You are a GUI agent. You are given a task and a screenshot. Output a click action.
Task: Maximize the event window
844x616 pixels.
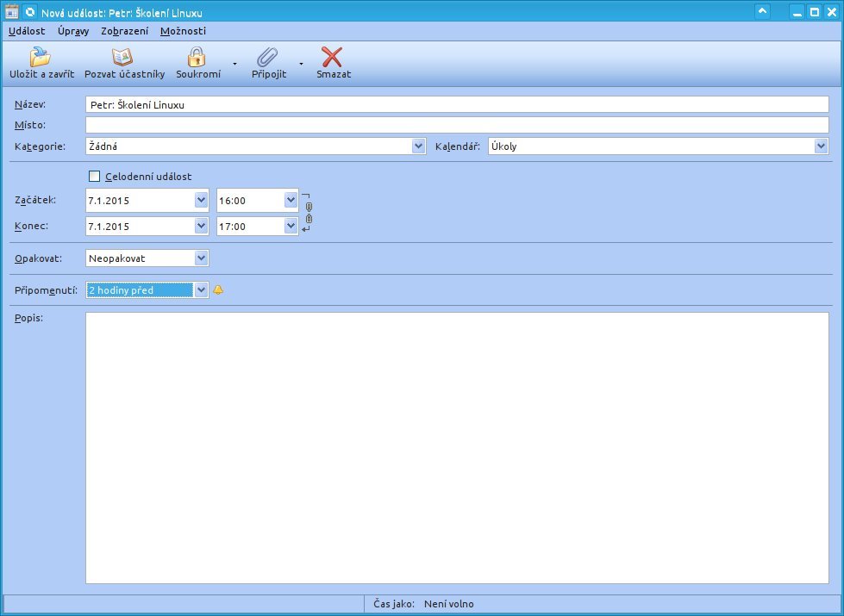click(x=815, y=12)
